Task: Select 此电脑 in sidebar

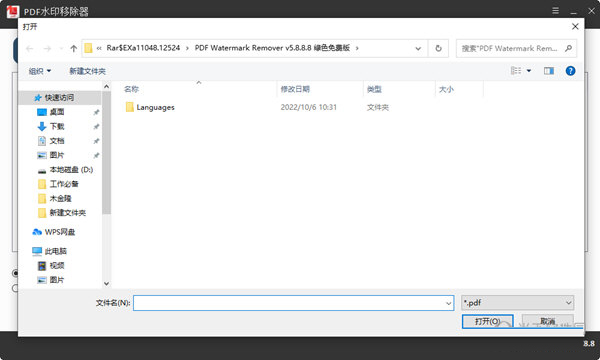Action: 55,251
